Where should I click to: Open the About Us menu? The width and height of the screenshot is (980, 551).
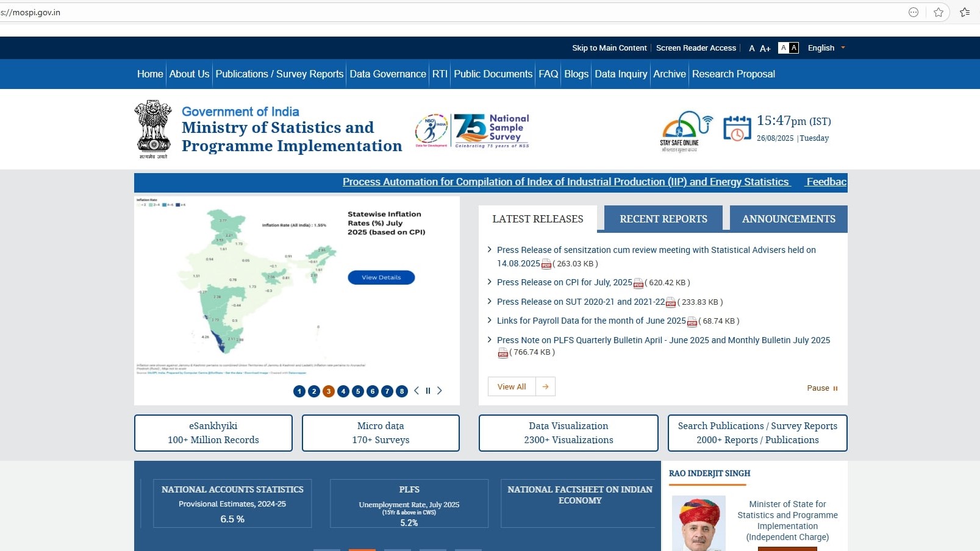[189, 74]
